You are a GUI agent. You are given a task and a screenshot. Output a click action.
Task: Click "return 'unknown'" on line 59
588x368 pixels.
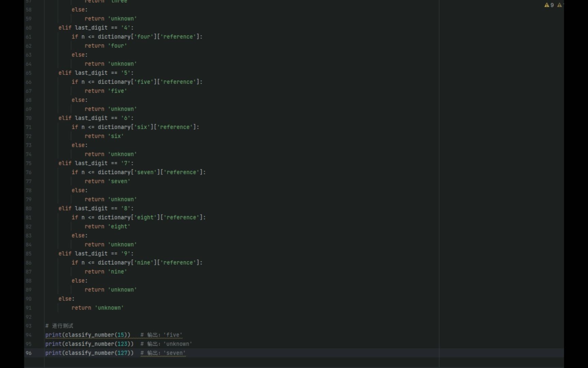(x=111, y=19)
